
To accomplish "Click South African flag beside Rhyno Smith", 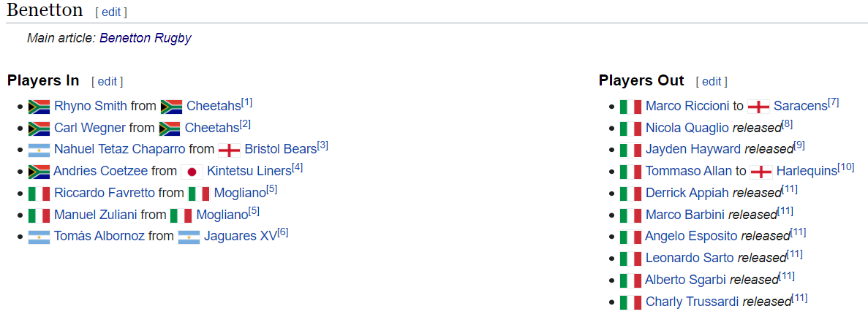I will click(x=39, y=106).
